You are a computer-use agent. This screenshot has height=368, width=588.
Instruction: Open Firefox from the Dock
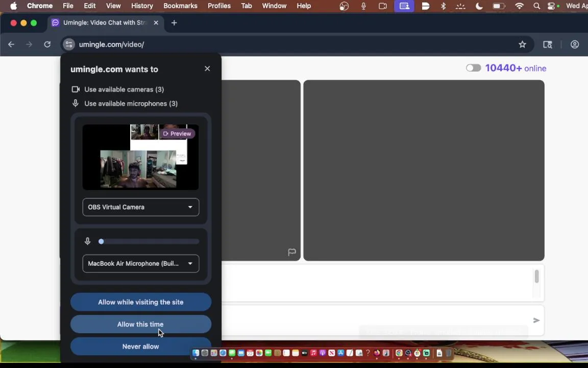click(x=377, y=353)
